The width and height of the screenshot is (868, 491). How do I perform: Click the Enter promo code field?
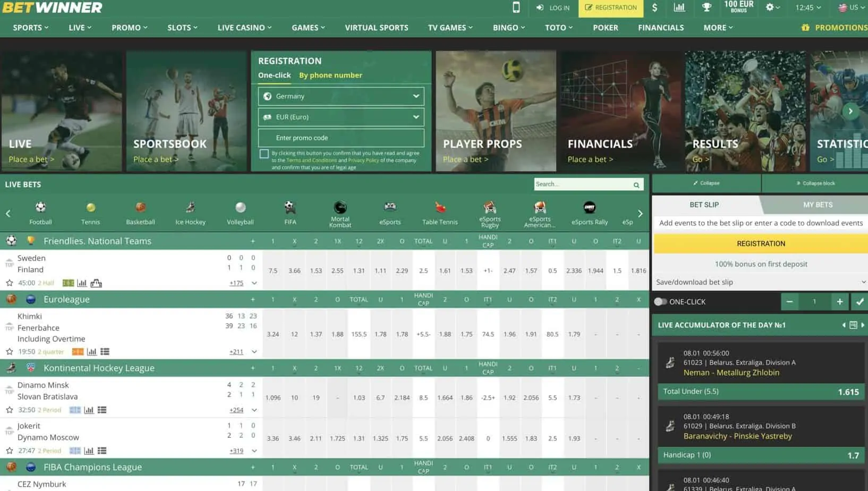tap(341, 138)
